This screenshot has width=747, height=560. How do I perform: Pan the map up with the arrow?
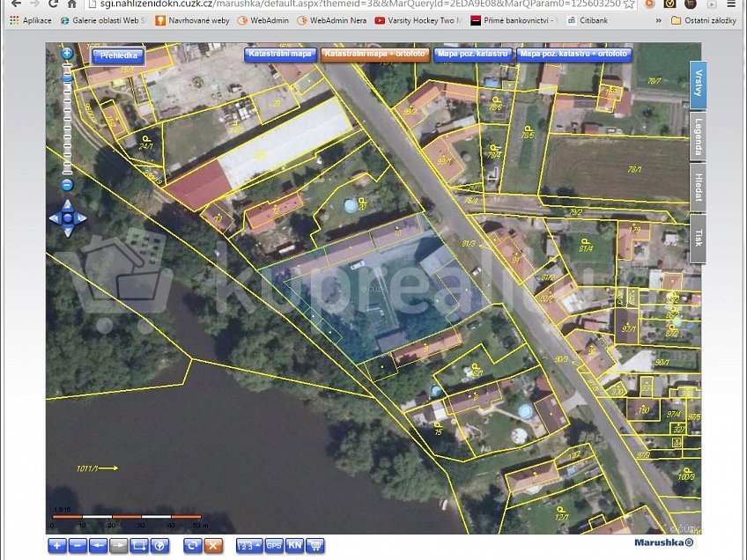[68, 205]
